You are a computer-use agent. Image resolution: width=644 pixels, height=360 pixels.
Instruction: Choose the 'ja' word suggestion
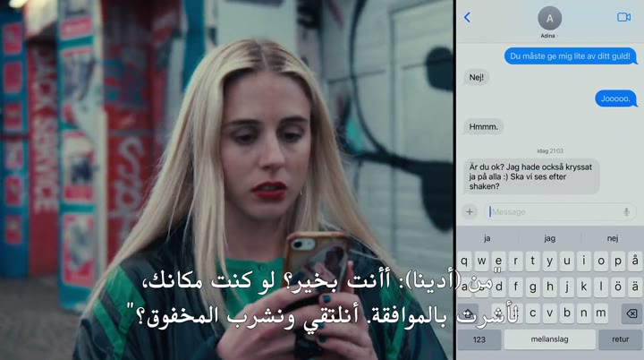pos(487,238)
